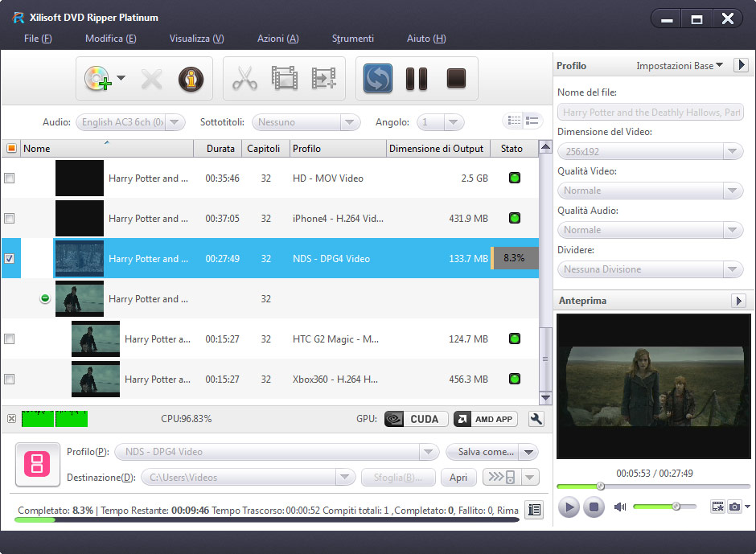This screenshot has width=756, height=554.
Task: Stop the preview playback
Action: [594, 507]
